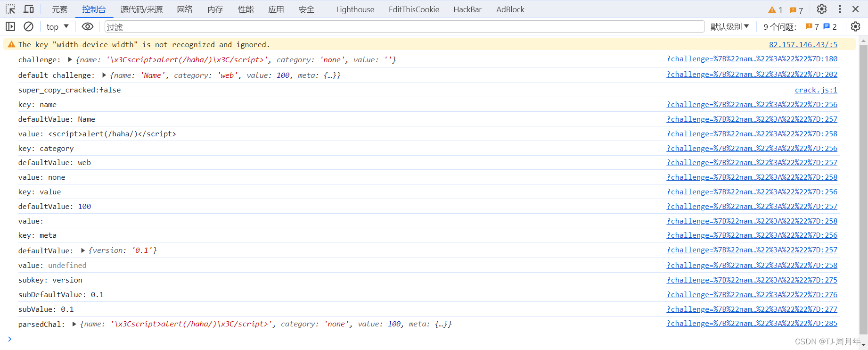Viewport: 868px width, 350px height.
Task: Switch to the 网络 tab
Action: pos(185,9)
